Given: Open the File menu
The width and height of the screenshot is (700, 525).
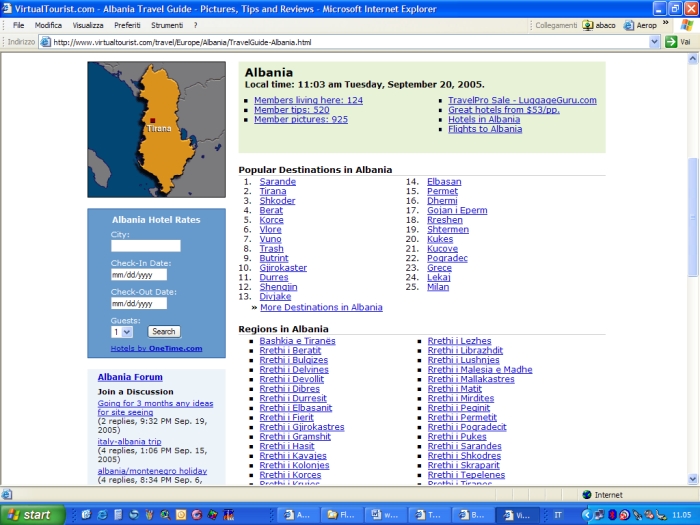Looking at the screenshot, I should 18,25.
